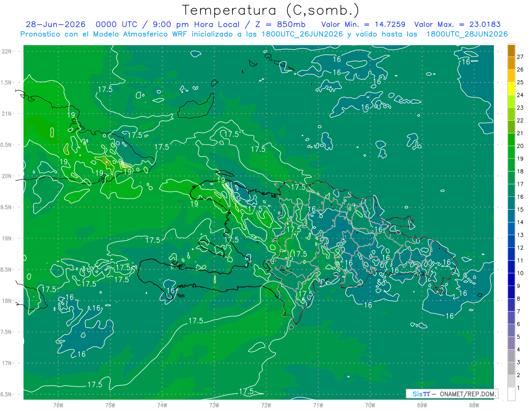Click the '71W' longitude axis label
Viewport: 532px width, 411px height.
point(318,405)
